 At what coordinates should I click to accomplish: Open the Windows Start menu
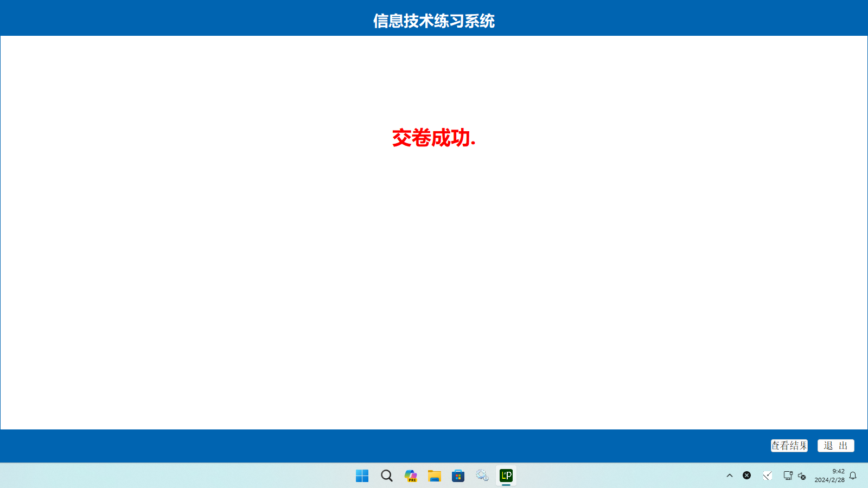[362, 476]
